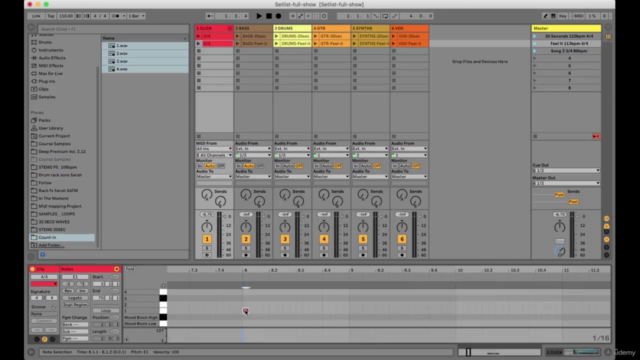Click the CLICK track pan knob
Image resolution: width=640 pixels, height=360 pixels.
pyautogui.click(x=207, y=227)
